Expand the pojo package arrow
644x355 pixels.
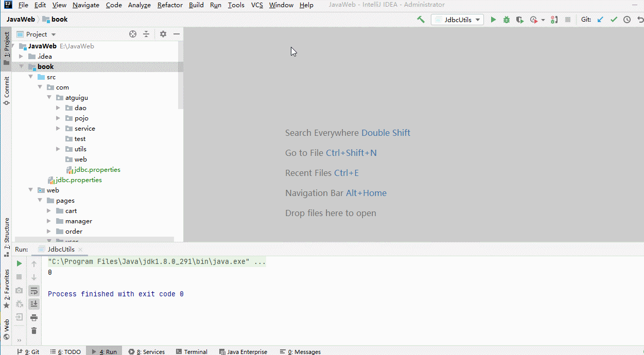[x=58, y=118]
